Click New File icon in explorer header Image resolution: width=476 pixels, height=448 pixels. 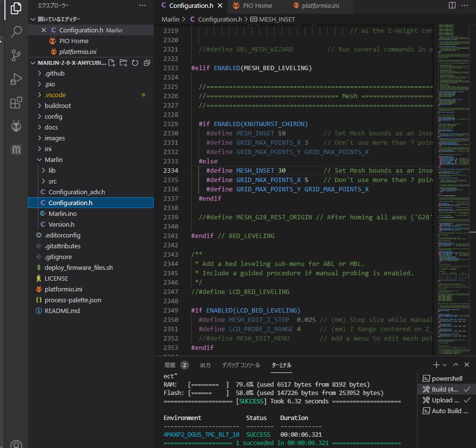point(112,63)
